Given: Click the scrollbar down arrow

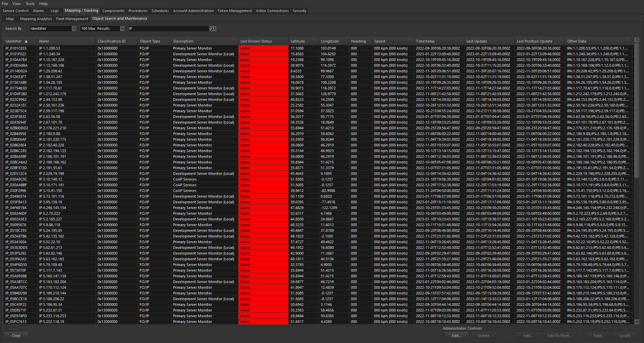Looking at the screenshot, I should point(637,322).
